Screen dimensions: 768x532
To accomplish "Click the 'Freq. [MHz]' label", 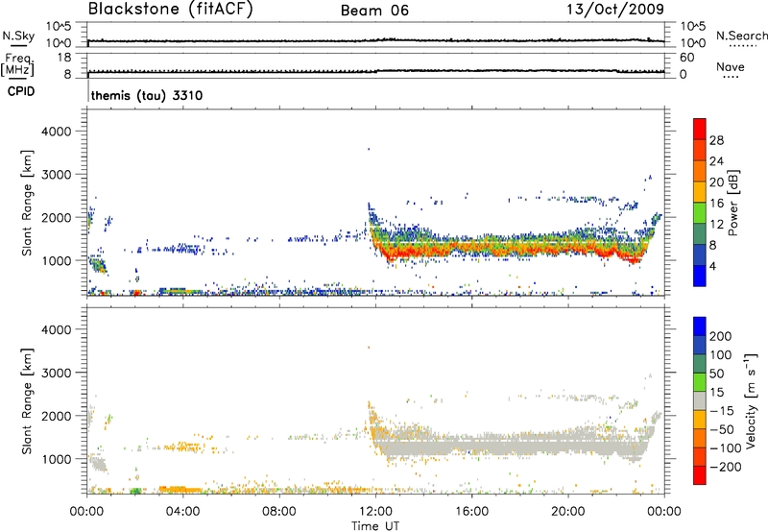I will [x=17, y=64].
